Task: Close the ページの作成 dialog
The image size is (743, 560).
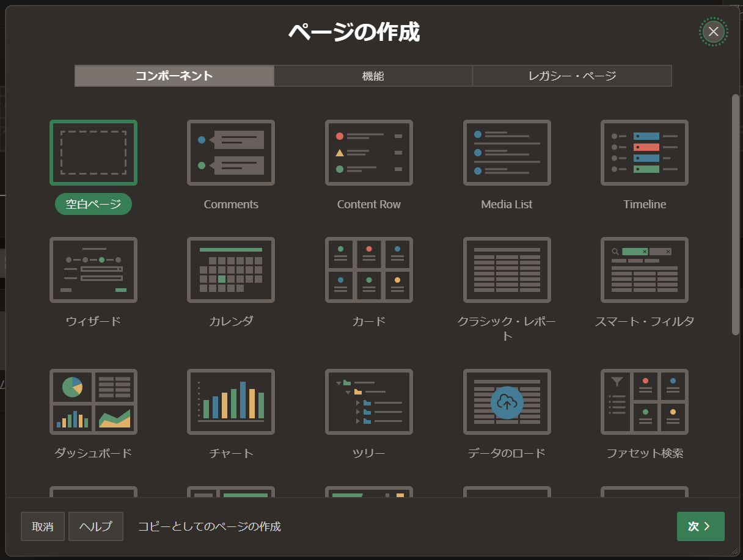Action: [713, 31]
